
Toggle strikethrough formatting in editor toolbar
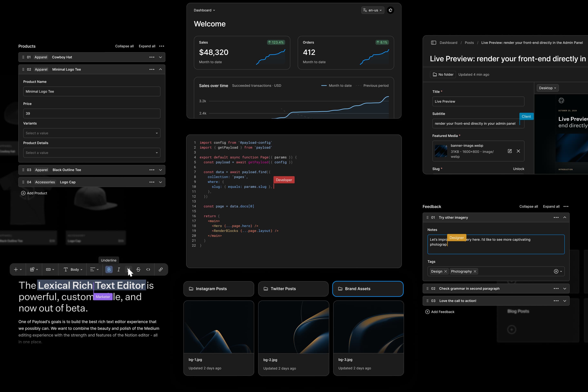[x=138, y=269]
